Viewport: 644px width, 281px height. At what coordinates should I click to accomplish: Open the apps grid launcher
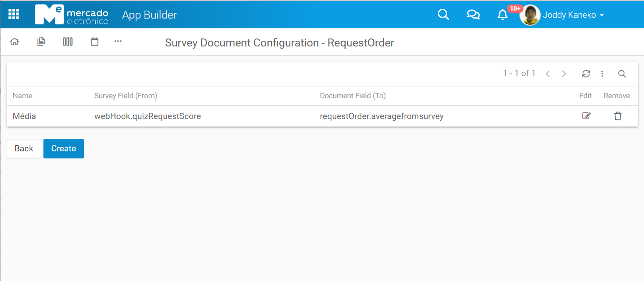point(14,14)
